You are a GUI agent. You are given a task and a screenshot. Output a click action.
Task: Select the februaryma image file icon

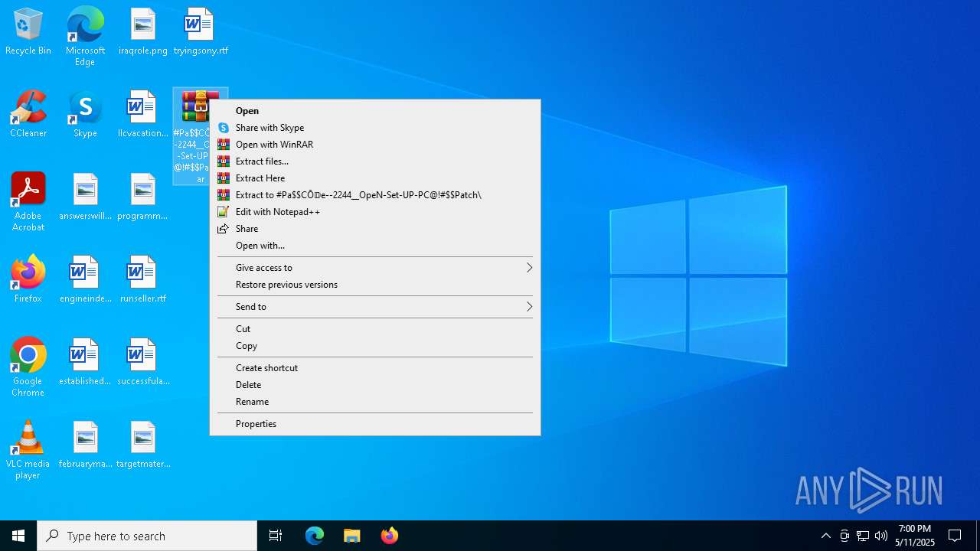[85, 445]
